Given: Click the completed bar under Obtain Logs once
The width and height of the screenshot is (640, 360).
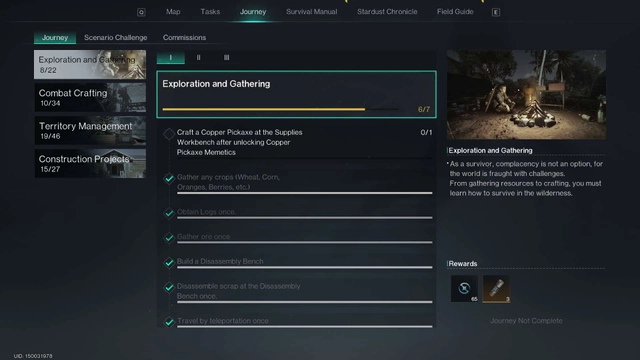Looking at the screenshot, I should 304,218.
